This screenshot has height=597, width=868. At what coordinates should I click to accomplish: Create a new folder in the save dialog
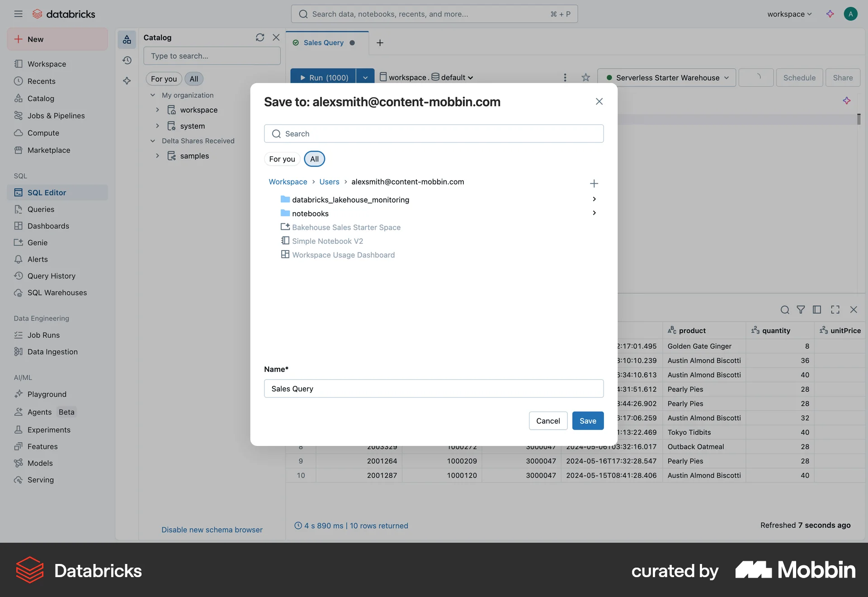coord(594,184)
